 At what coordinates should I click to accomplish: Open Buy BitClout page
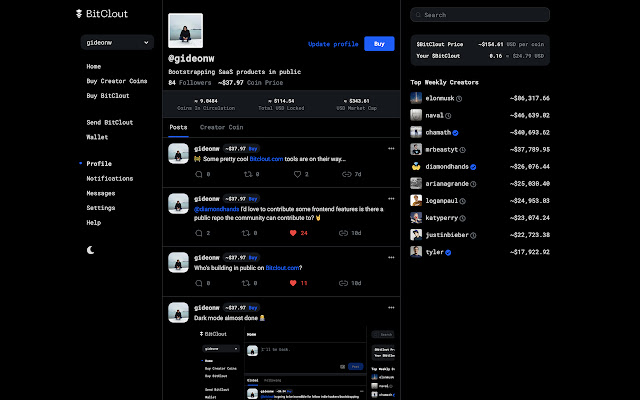pos(108,96)
